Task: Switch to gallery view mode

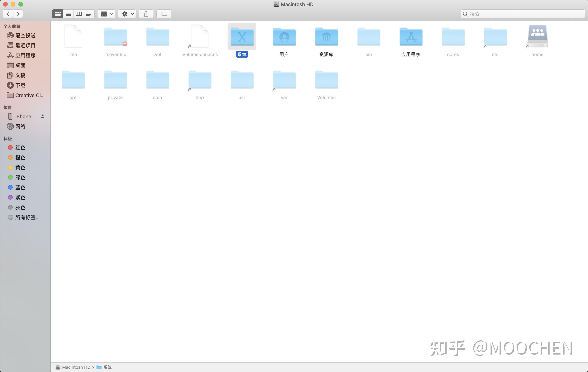Action: click(x=89, y=14)
